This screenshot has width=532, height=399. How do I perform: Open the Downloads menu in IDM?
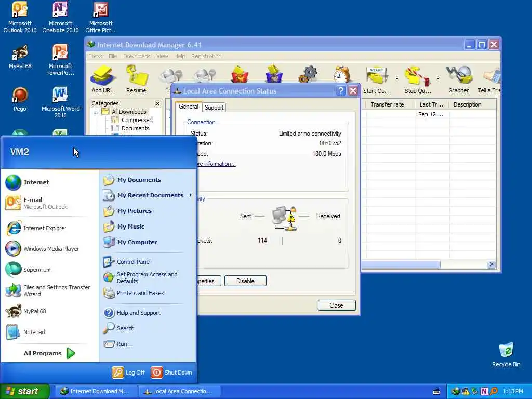click(x=137, y=56)
